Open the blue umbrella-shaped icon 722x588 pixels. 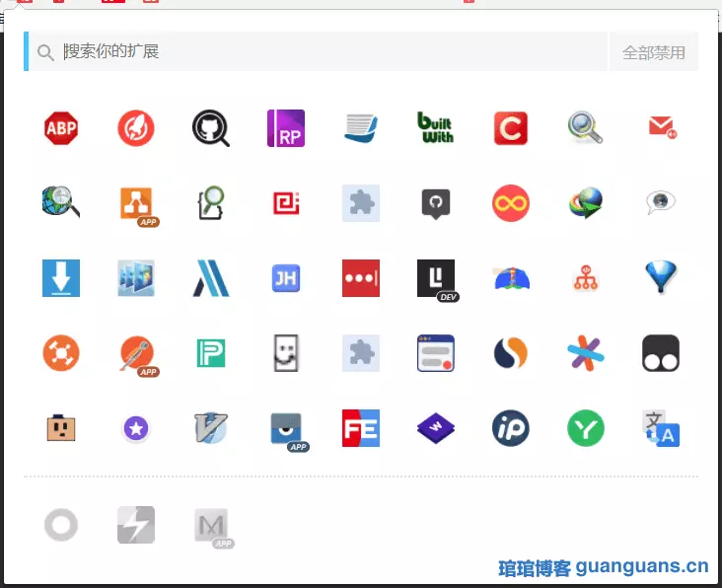tap(511, 278)
